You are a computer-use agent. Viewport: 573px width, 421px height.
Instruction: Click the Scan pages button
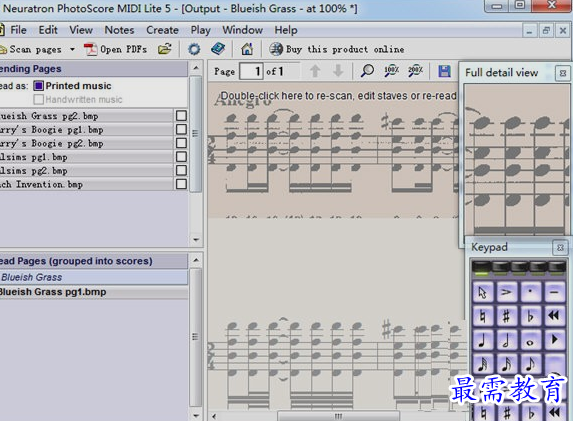(32, 49)
